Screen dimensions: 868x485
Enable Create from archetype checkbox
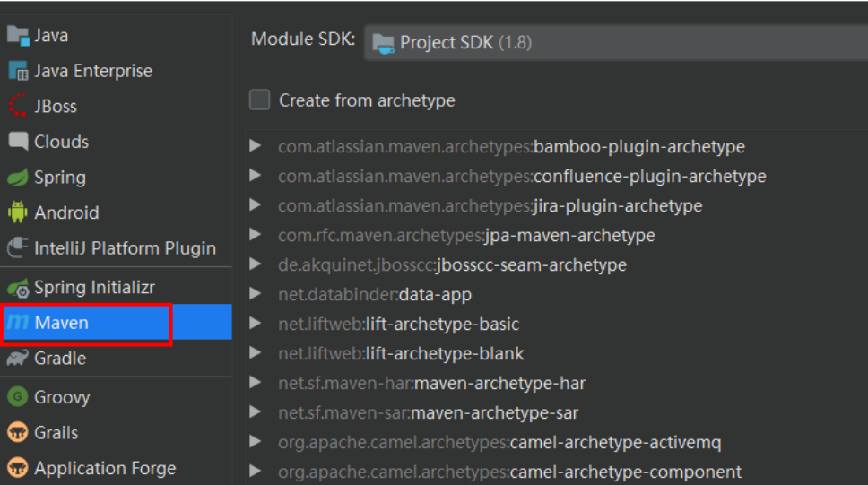260,100
